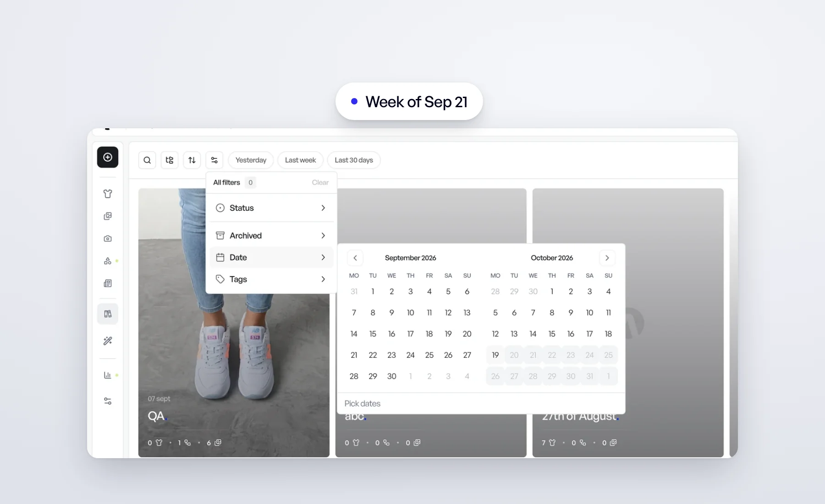Pick October 12 in the calendar
The image size is (825, 504).
tap(495, 334)
